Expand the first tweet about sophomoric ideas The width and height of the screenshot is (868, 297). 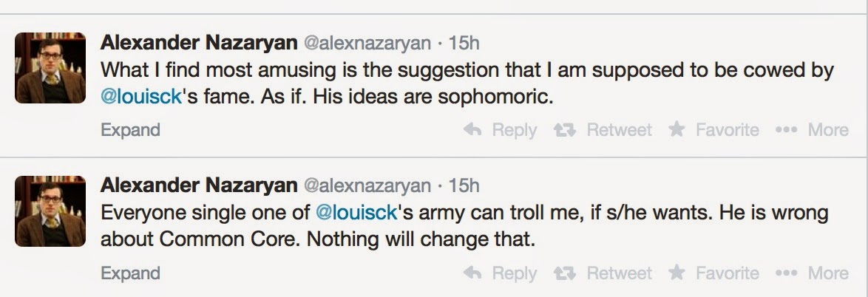[x=130, y=130]
